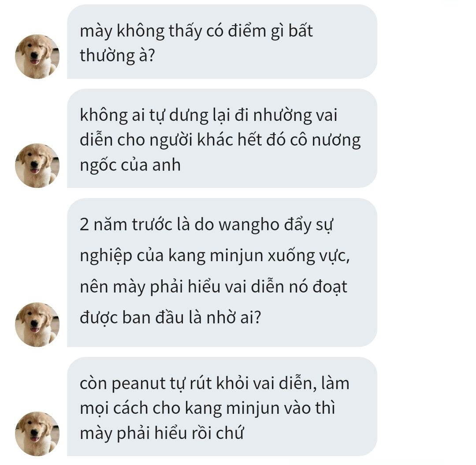This screenshot has width=476, height=465.
Task: Click the dog avatar beside the first message
Action: coord(37,56)
